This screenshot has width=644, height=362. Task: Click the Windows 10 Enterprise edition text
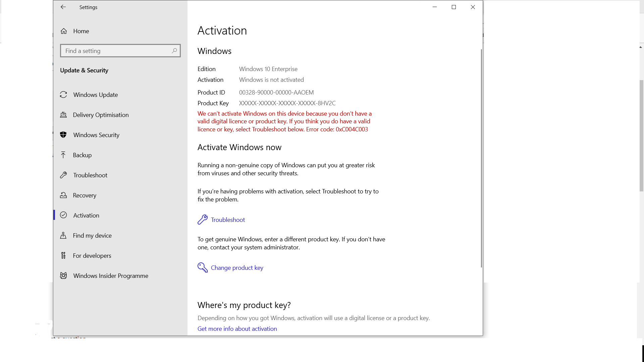268,69
